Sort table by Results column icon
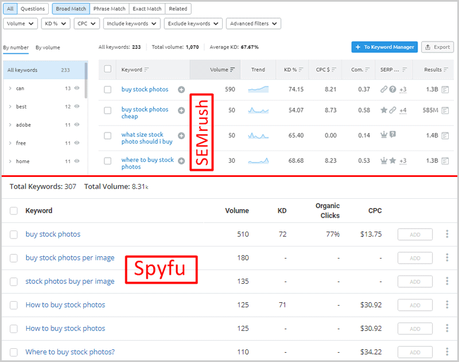The image size is (459, 362). click(x=446, y=70)
